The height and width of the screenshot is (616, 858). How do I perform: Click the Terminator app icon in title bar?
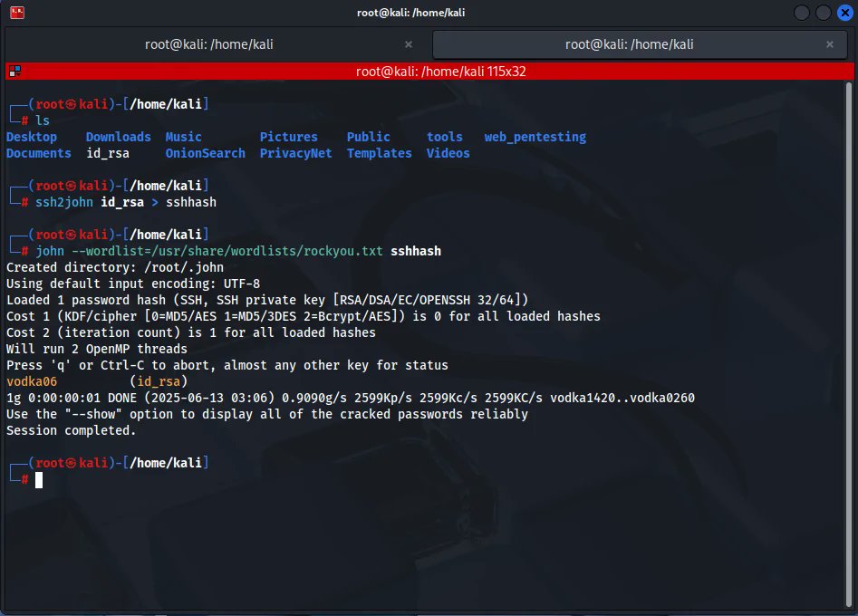click(x=17, y=12)
